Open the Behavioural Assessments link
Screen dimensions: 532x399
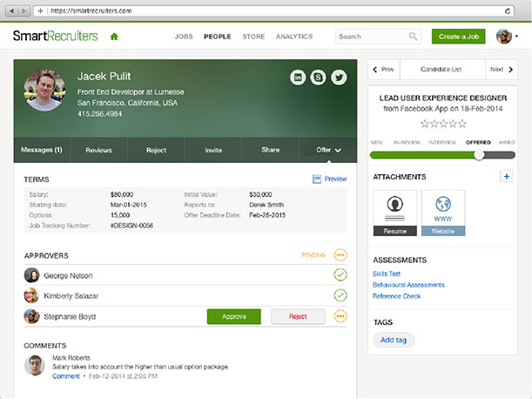[408, 285]
